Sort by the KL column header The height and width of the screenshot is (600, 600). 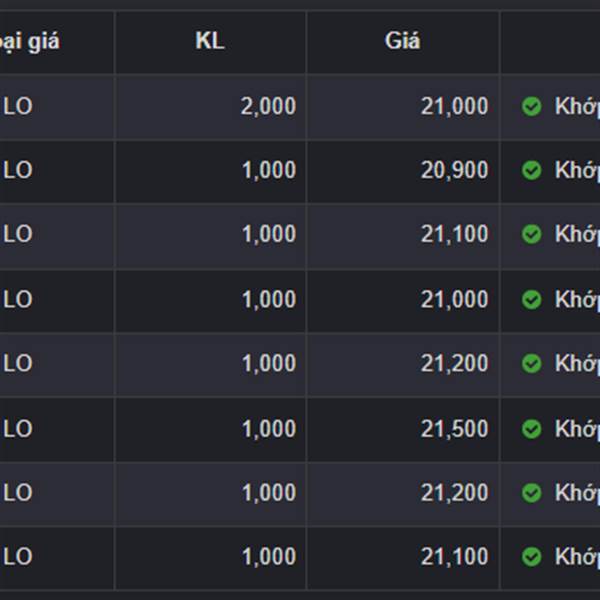click(x=210, y=40)
